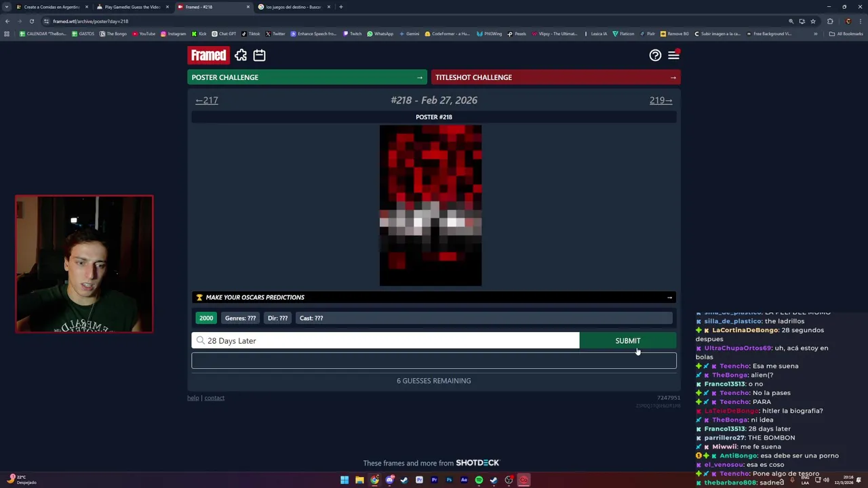Image resolution: width=868 pixels, height=488 pixels.
Task: Open the Chat GPT bookmark
Action: 224,34
